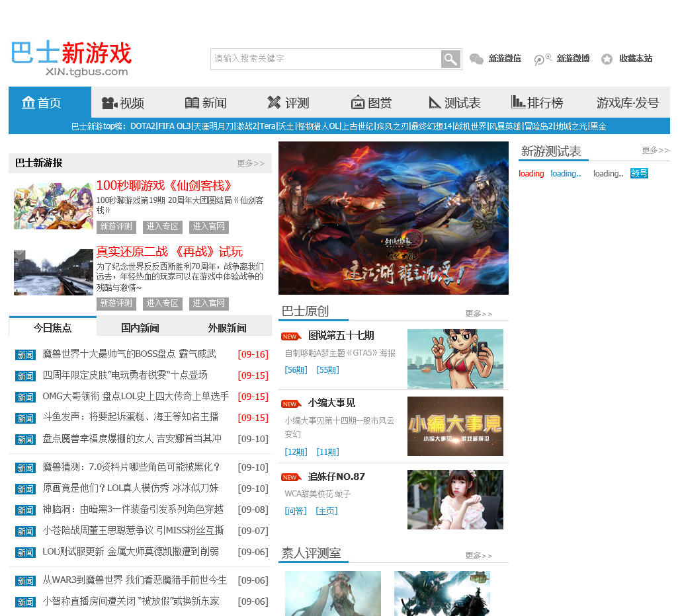
Task: Open headline 真实还原二战《再战》试玩
Action: 169,251
